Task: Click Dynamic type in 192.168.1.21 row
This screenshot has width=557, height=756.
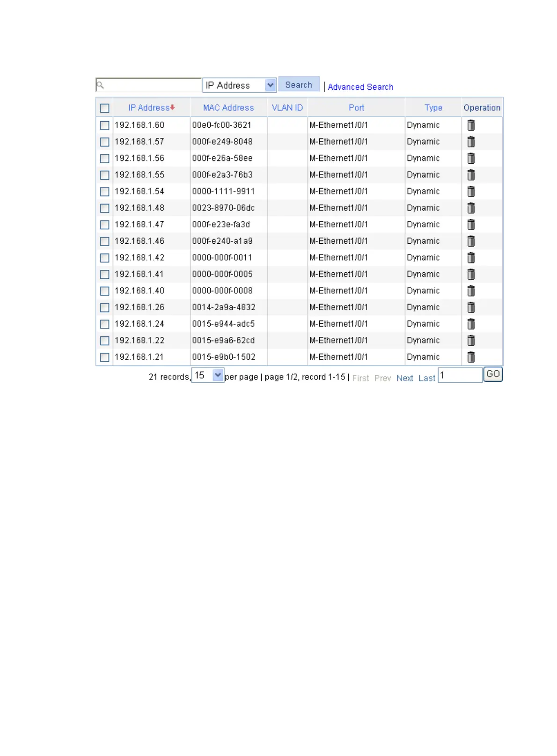Action: pyautogui.click(x=423, y=357)
